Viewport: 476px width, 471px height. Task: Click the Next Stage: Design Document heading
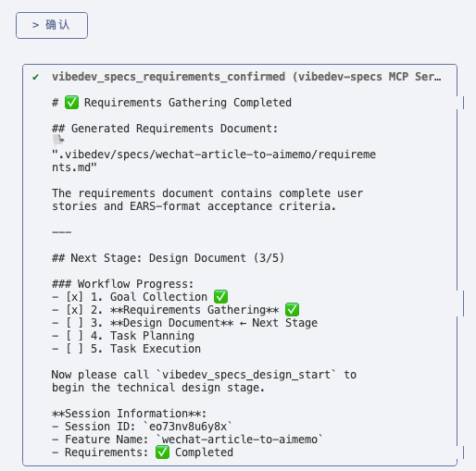pos(169,258)
